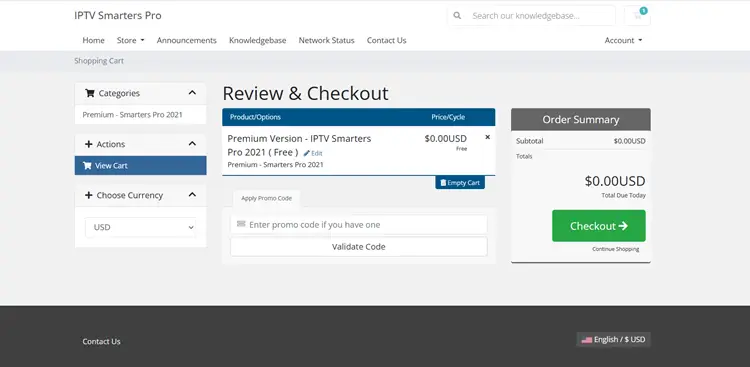Screen dimensions: 750x367
Task: Collapse the Categories panel chevron
Action: tap(192, 93)
